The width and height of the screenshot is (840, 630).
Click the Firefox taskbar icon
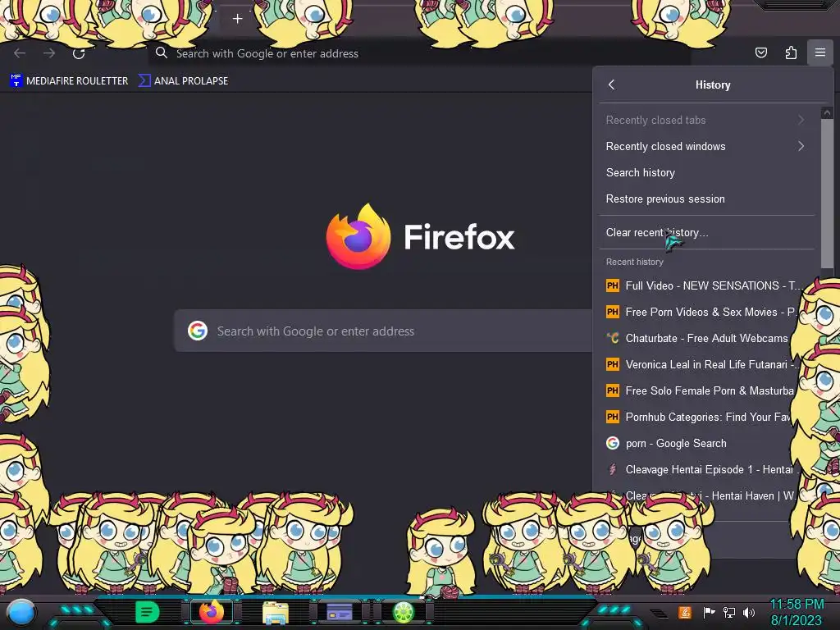tap(211, 612)
